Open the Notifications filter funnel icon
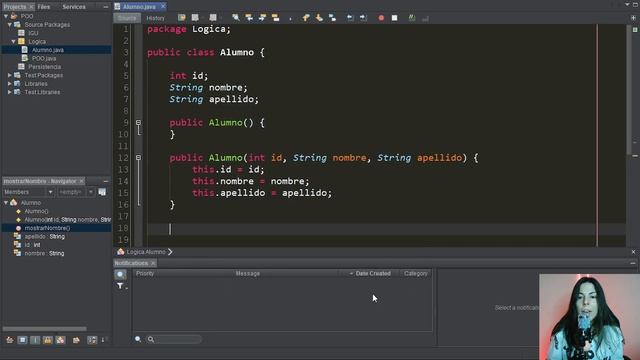This screenshot has height=360, width=640. pos(120,286)
